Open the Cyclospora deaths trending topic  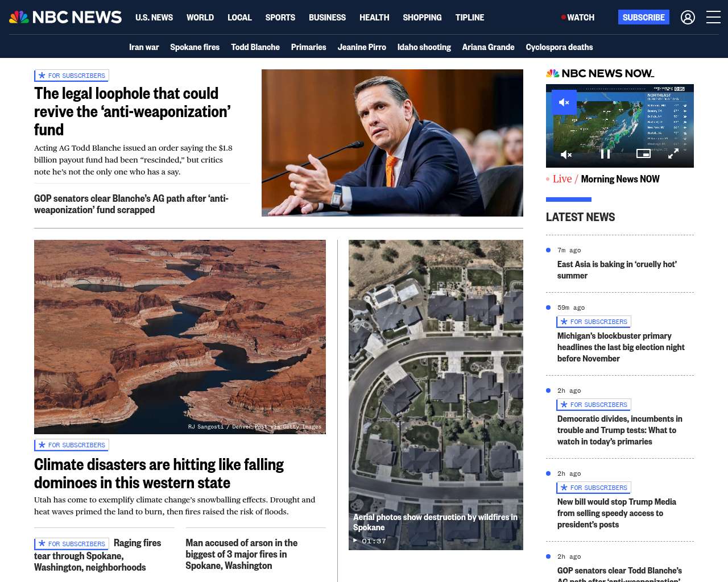pos(559,47)
